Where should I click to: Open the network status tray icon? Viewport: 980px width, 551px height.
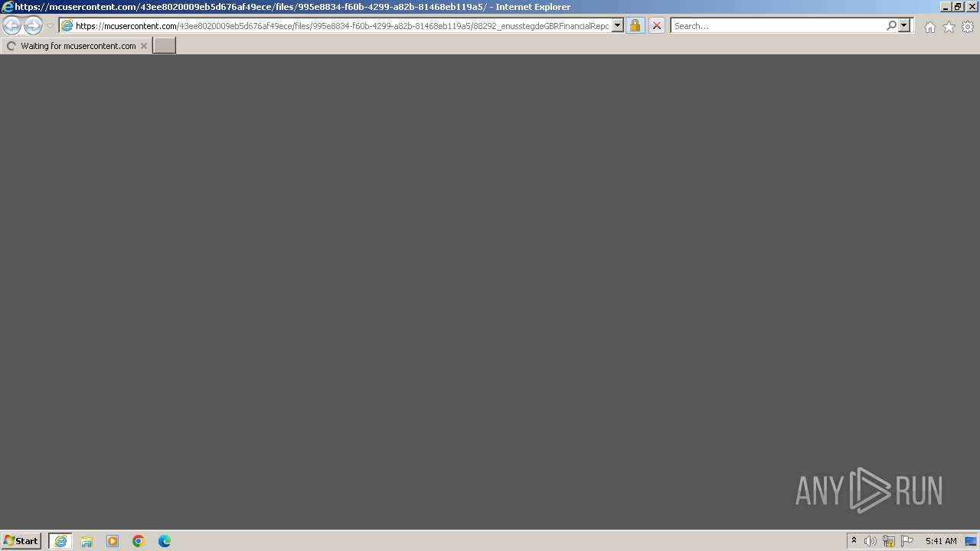tap(889, 541)
